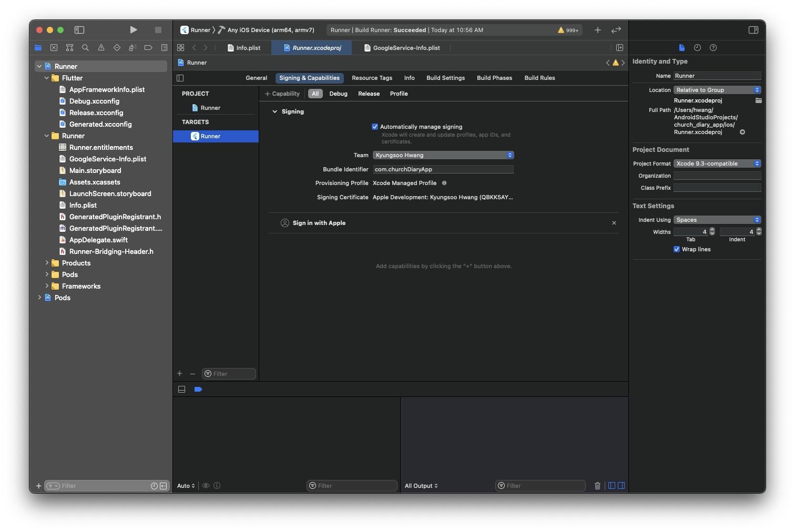
Task: Open the Debug navigator
Action: point(132,48)
